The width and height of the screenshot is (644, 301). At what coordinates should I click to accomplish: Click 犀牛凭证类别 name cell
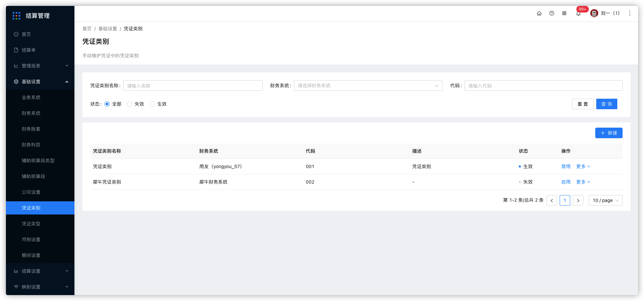(x=107, y=182)
